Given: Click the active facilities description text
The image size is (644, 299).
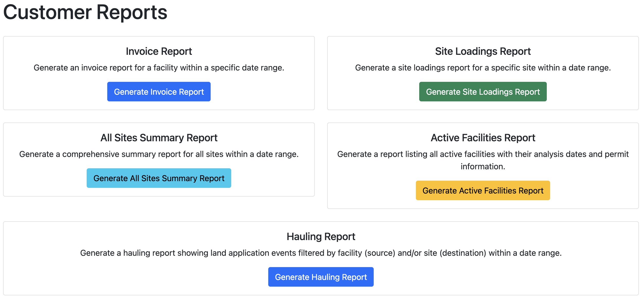Looking at the screenshot, I should (x=483, y=160).
